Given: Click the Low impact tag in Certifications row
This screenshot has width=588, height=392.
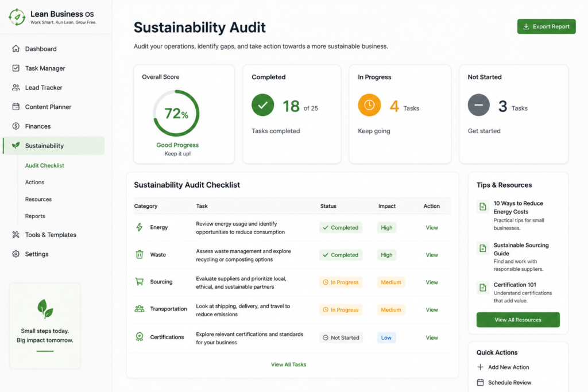Looking at the screenshot, I should [x=386, y=337].
